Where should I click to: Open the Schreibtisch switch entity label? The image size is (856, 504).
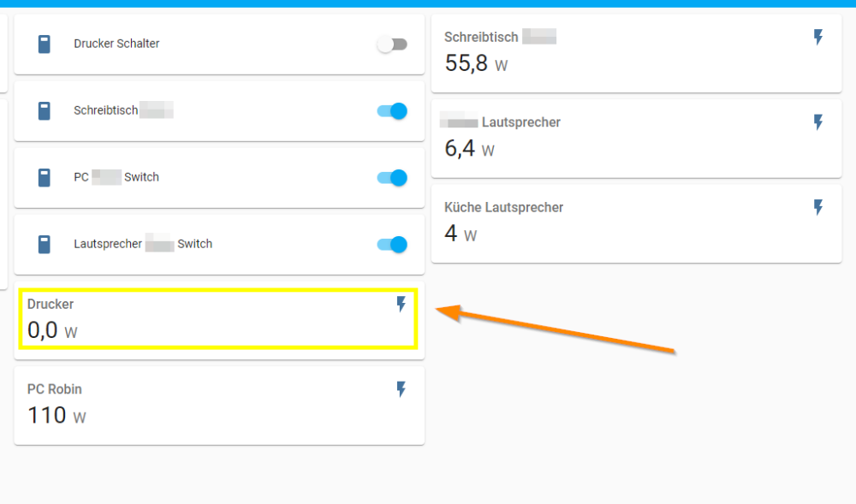(x=123, y=110)
